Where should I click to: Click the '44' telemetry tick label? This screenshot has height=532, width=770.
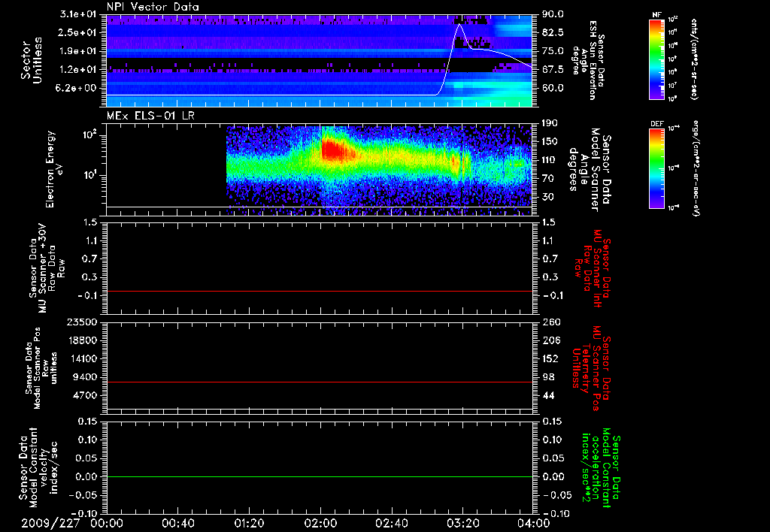[x=547, y=395]
